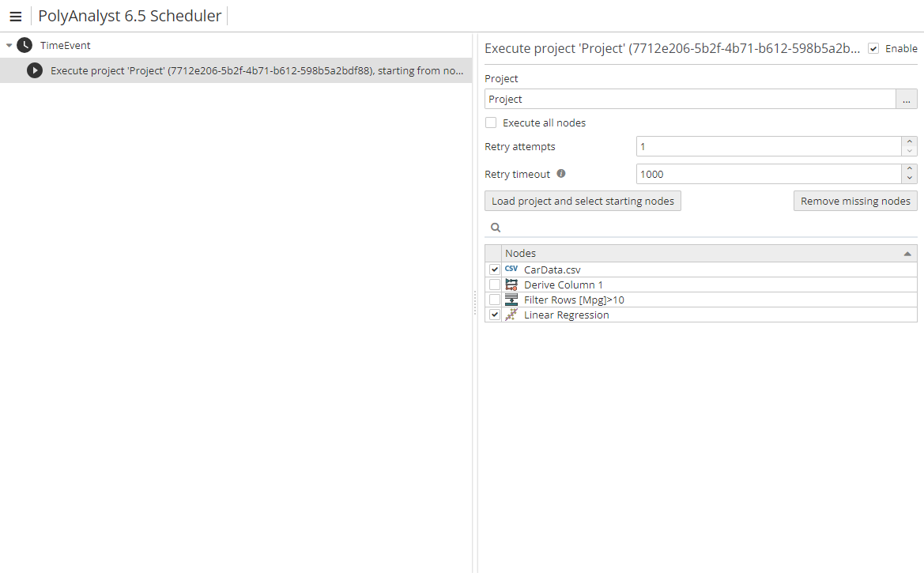Collapse the TimeEvent group
Screen dimensions: 924x573
click(x=9, y=45)
